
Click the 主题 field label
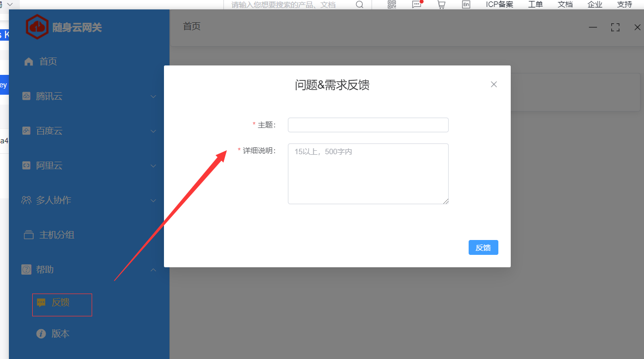pyautogui.click(x=267, y=125)
